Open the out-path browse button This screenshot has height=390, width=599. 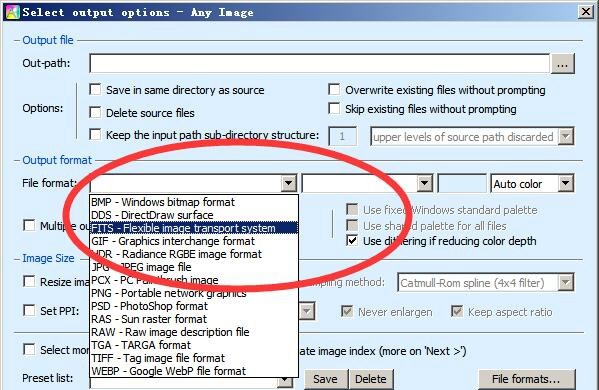(562, 63)
